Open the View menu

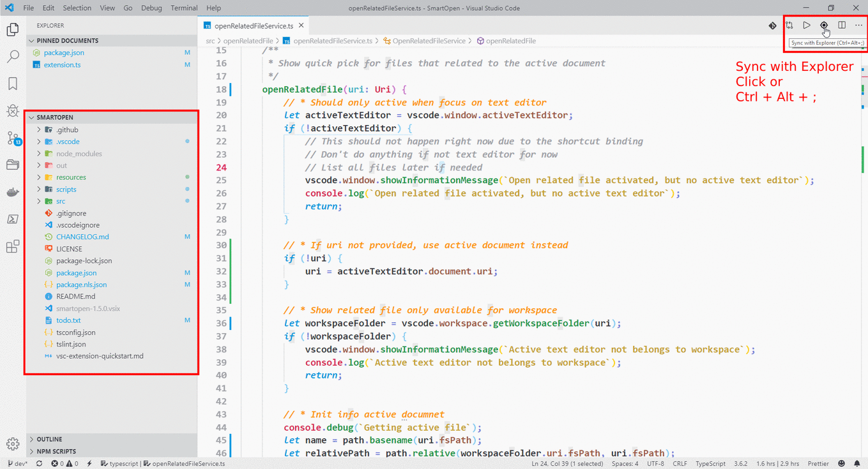click(x=107, y=8)
